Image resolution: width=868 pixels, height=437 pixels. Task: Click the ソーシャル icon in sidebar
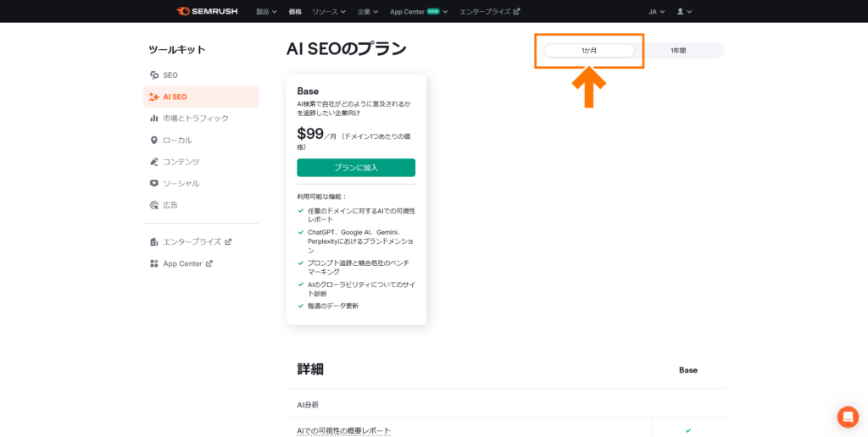click(153, 183)
